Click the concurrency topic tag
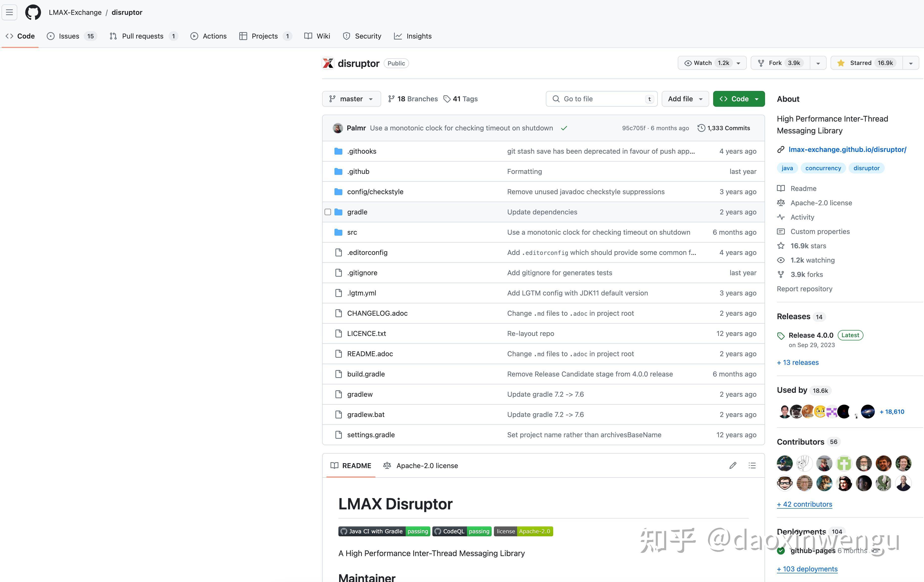The width and height of the screenshot is (924, 582). click(823, 168)
